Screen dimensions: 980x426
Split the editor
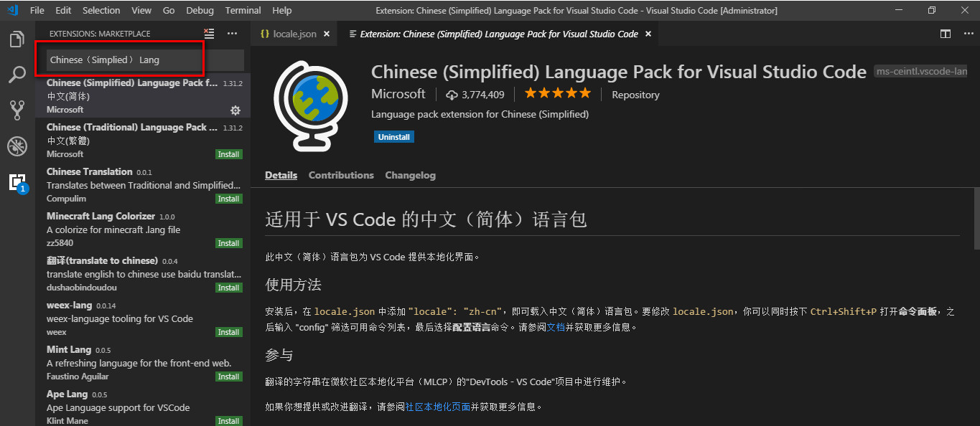pos(945,33)
